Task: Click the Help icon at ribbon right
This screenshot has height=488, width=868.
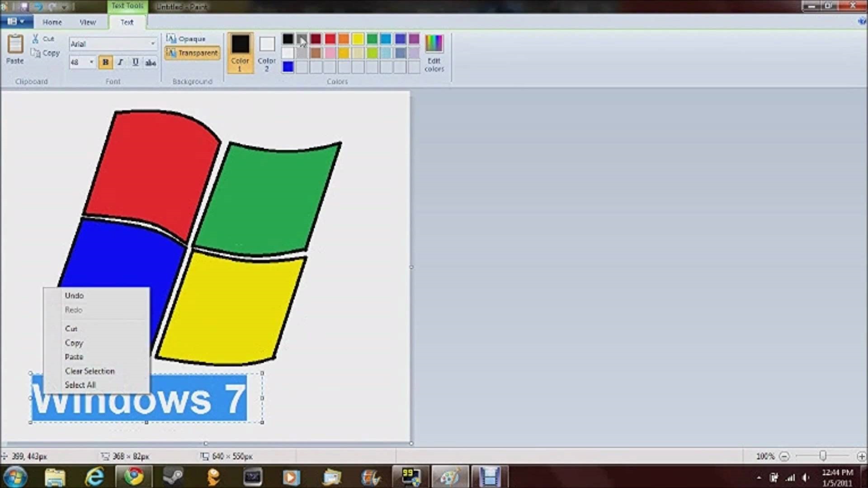Action: [862, 22]
